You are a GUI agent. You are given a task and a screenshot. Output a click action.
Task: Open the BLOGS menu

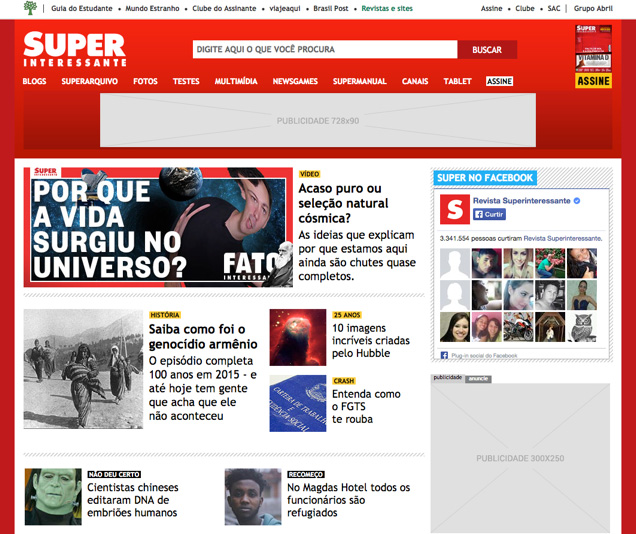tap(34, 81)
